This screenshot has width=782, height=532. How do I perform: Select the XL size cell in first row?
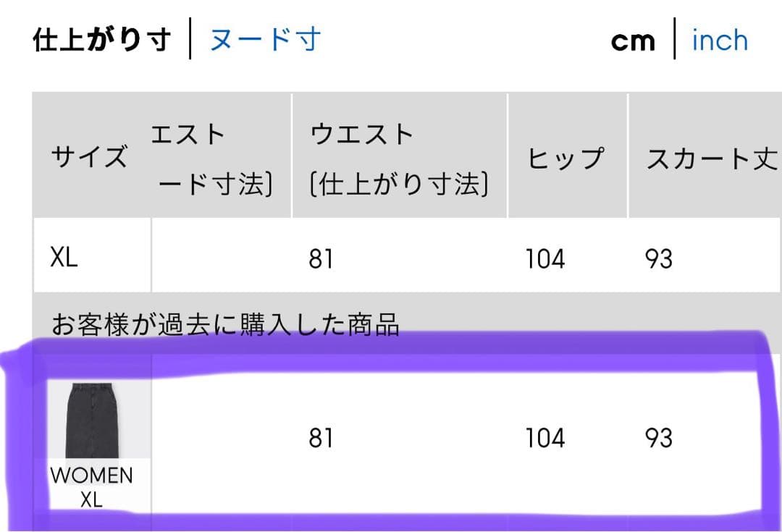(x=64, y=258)
